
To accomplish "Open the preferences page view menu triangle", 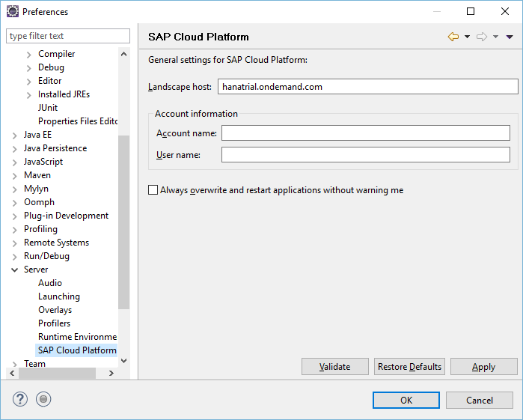I will point(510,37).
